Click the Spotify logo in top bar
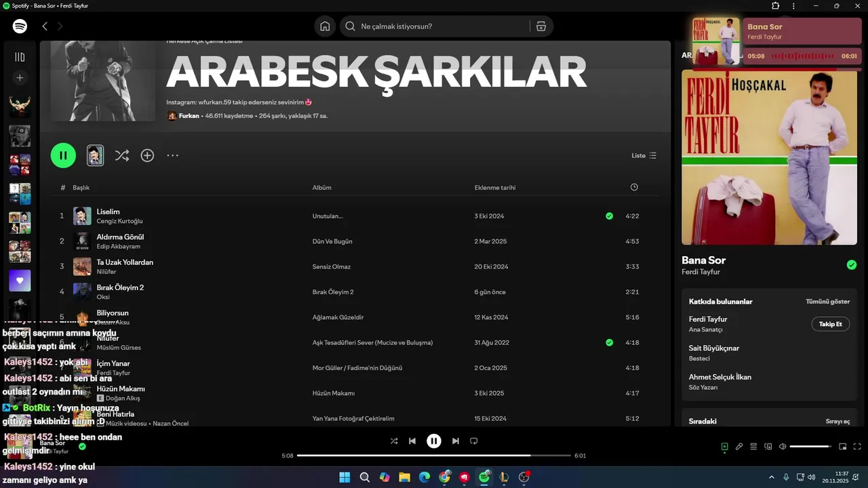The image size is (868, 488). click(x=20, y=26)
